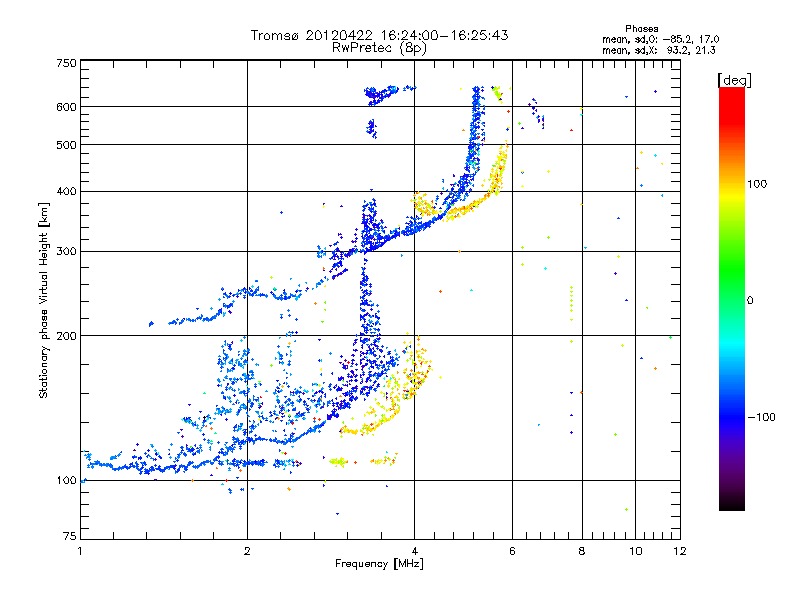800x600 pixels.
Task: Click colorbar tick label '0'
Action: tap(750, 300)
